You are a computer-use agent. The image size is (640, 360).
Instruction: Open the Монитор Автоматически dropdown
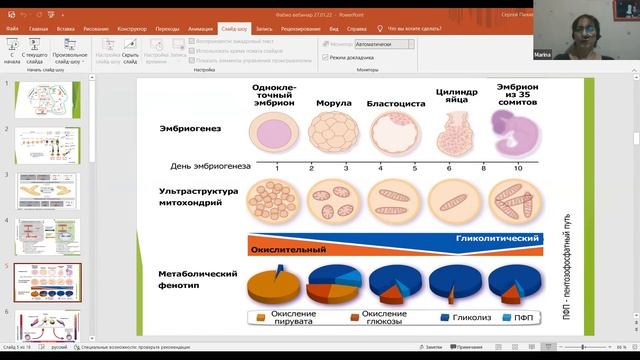[x=411, y=44]
